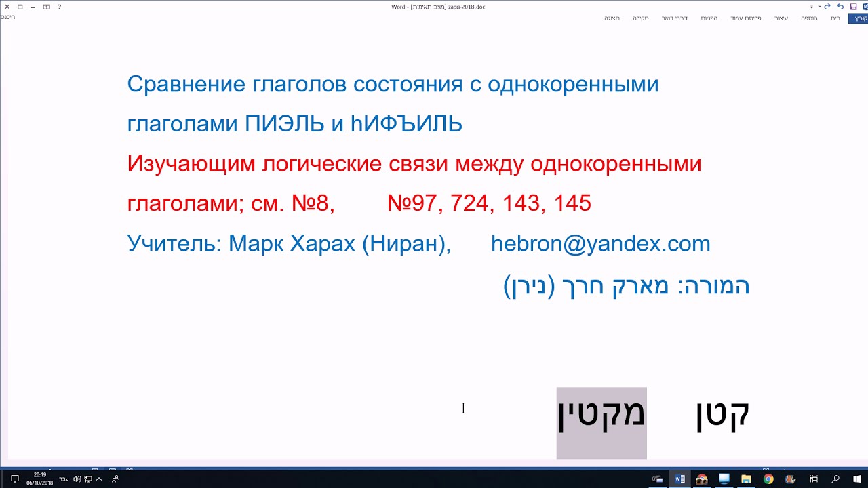Click the Hebrew word קטן in the document
The height and width of the screenshot is (488, 868).
pyautogui.click(x=723, y=415)
